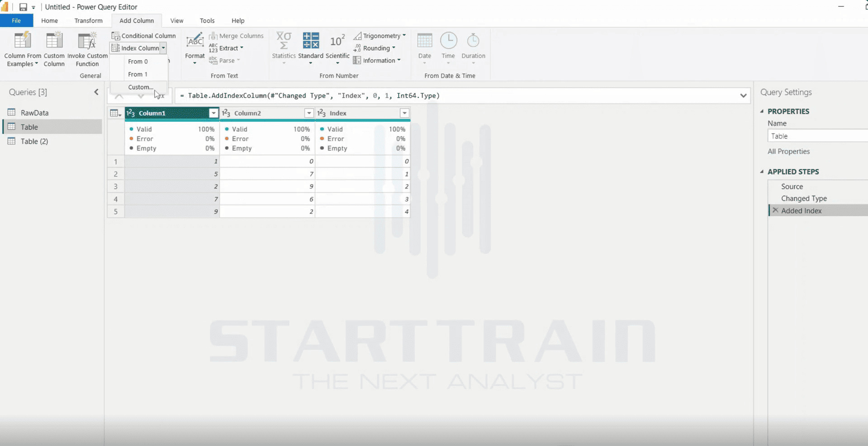Expand the formula bar chevron
The width and height of the screenshot is (868, 446).
743,95
